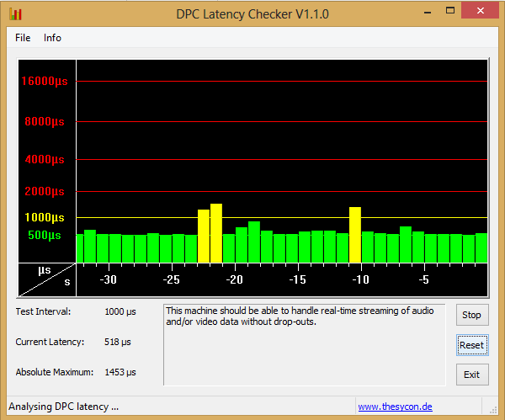Click the Stop button
Viewport: 505px width, 420px height.
click(472, 315)
